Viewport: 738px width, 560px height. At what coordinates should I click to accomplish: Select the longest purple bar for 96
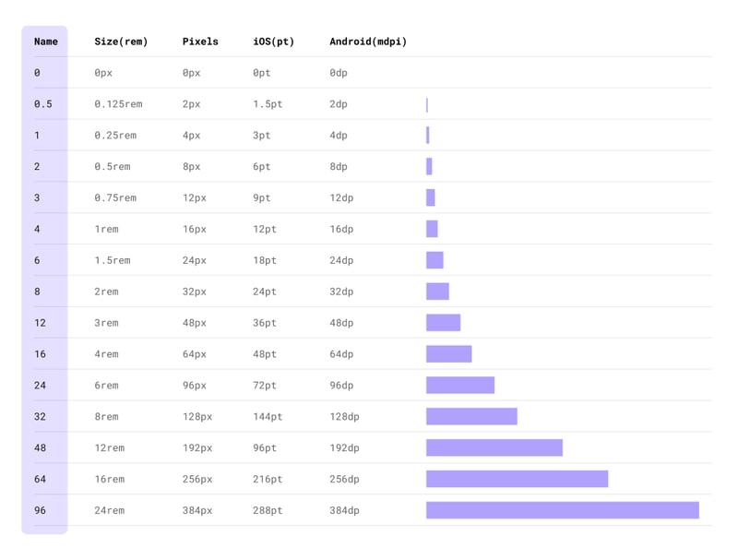coord(562,510)
